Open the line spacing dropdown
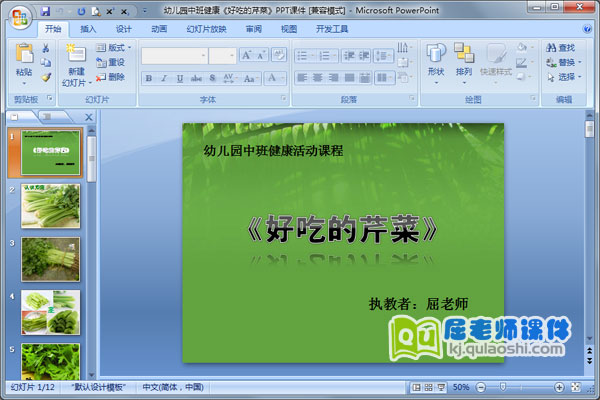600x400 pixels. [383, 56]
